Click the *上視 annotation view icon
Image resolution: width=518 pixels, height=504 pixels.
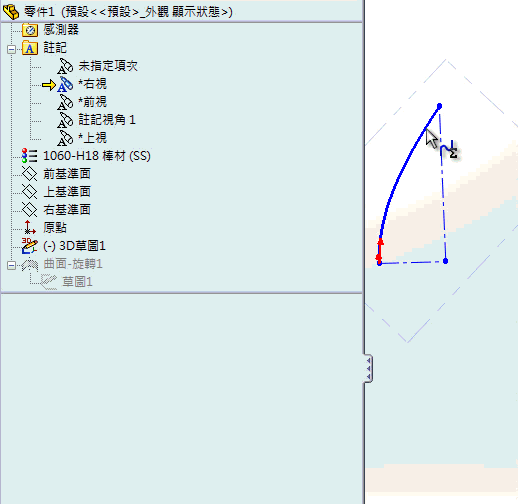click(x=65, y=138)
